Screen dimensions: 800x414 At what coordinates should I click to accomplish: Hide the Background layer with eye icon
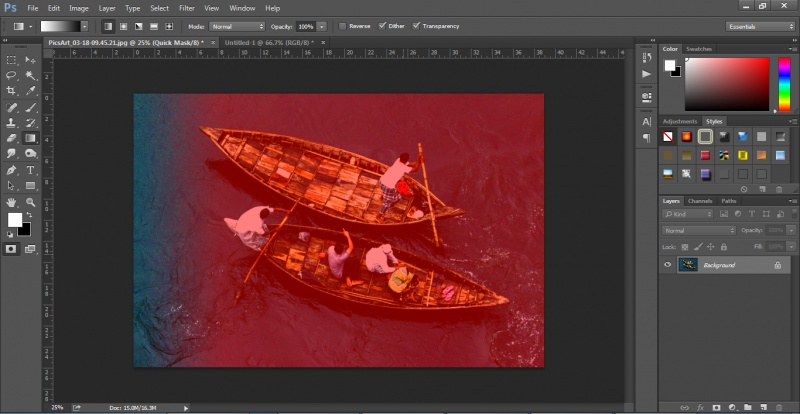667,265
